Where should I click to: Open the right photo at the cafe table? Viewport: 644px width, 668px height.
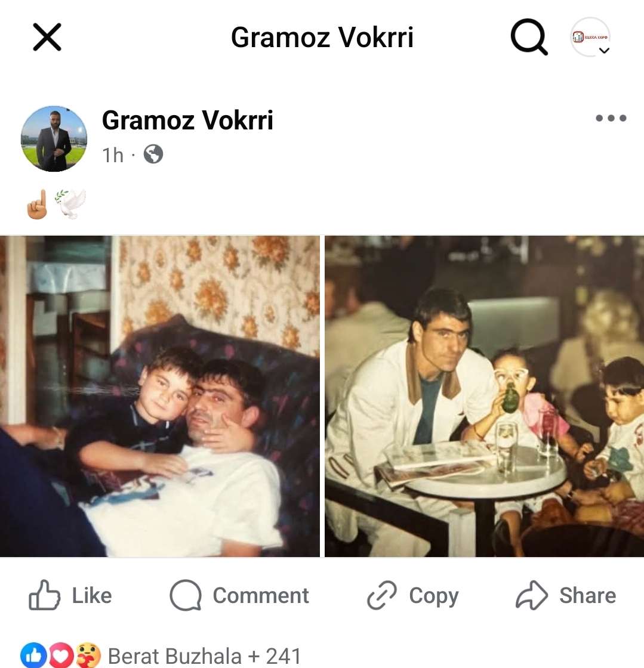click(x=484, y=396)
